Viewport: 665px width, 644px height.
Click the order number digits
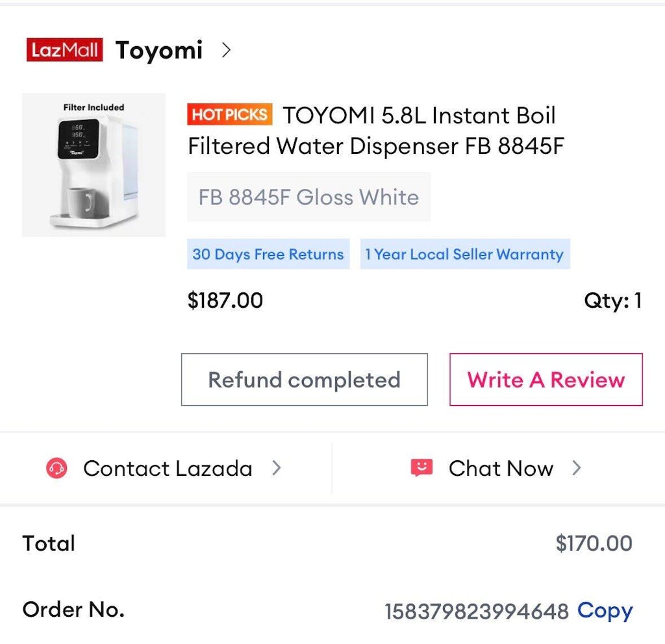pyautogui.click(x=476, y=612)
